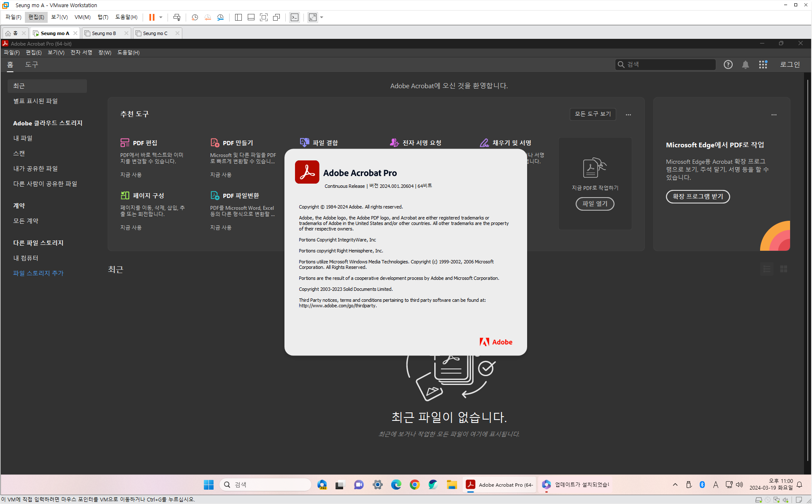812x504 pixels.
Task: Click VMware take snapshot icon
Action: coord(195,17)
